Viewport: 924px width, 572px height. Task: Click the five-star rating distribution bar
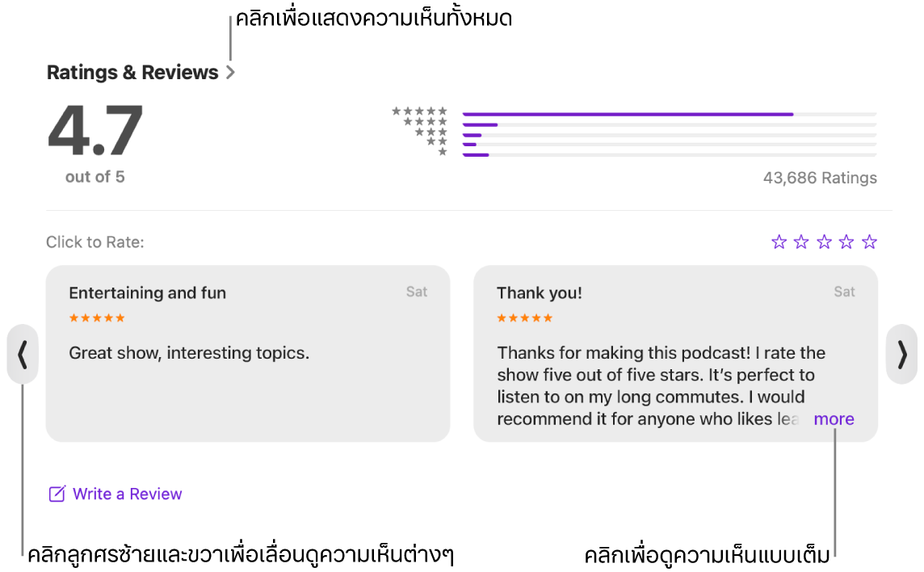pos(669,114)
